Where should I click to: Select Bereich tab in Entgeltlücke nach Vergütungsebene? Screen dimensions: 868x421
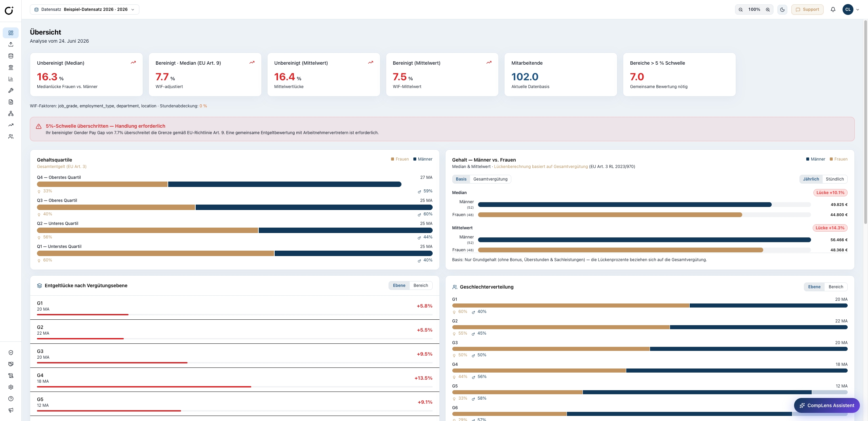click(x=420, y=286)
